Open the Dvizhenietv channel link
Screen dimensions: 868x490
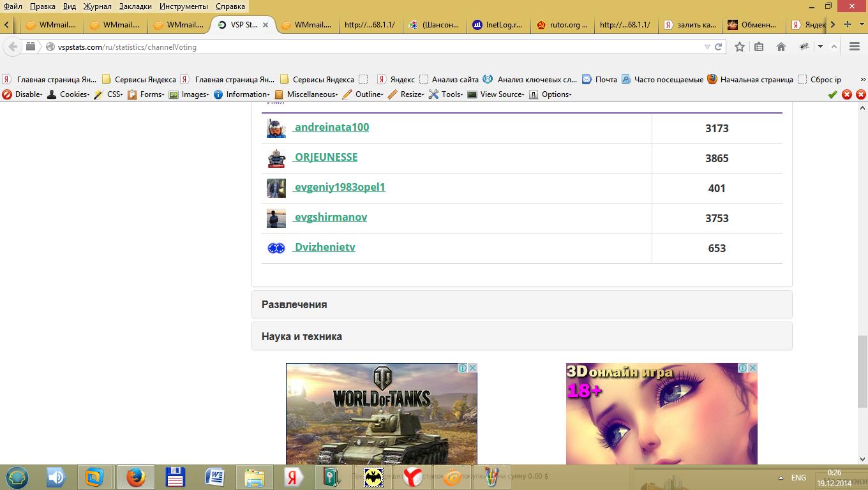point(324,247)
